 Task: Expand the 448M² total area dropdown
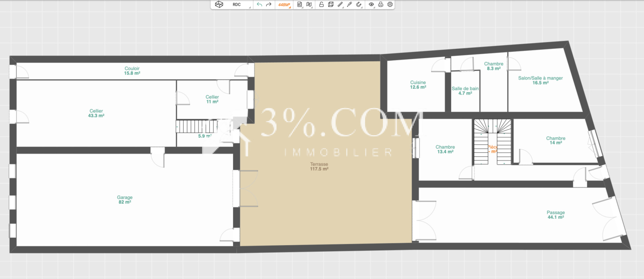click(284, 5)
